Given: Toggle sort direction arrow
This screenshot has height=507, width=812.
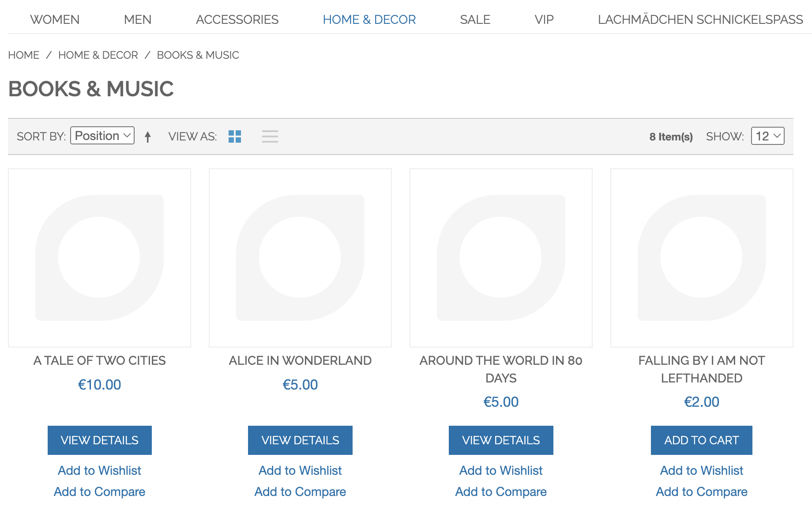Looking at the screenshot, I should [148, 137].
